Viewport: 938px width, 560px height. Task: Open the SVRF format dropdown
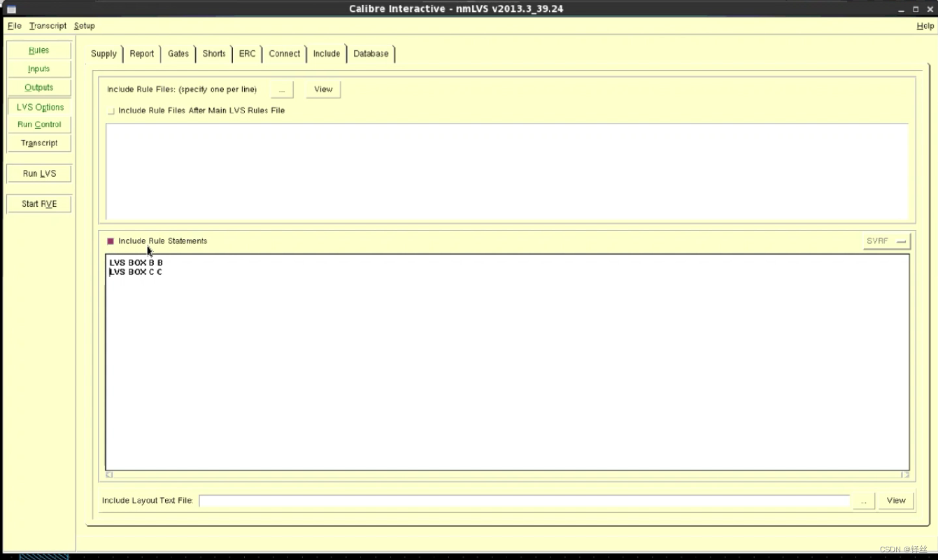coord(887,241)
